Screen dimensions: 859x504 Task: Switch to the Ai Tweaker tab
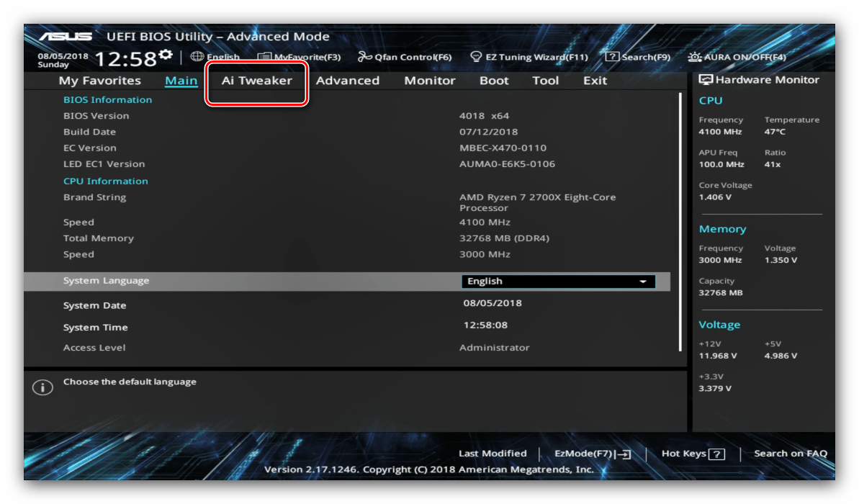257,81
